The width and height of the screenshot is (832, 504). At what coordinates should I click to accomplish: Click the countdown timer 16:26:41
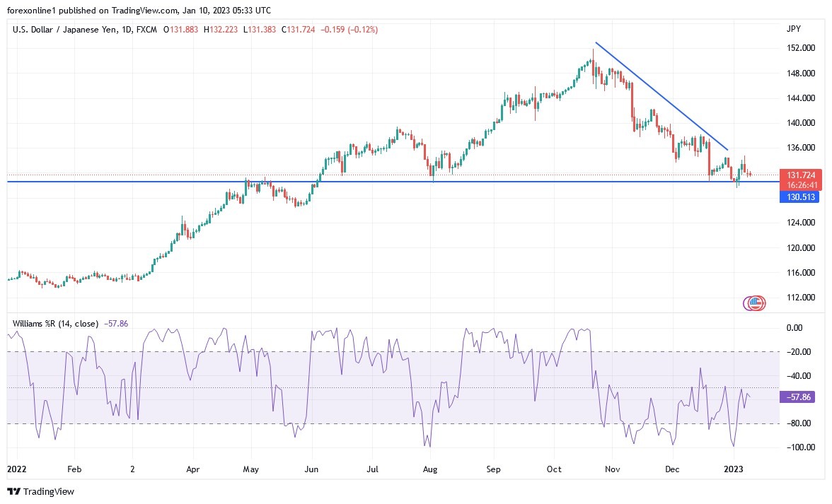click(800, 184)
